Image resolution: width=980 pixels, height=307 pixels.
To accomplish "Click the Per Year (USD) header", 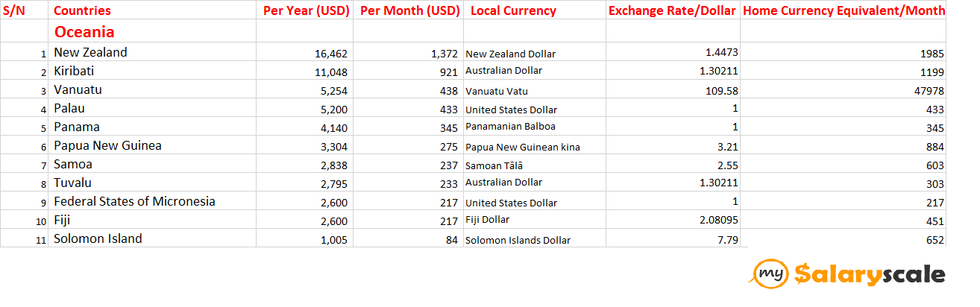I will tap(306, 10).
